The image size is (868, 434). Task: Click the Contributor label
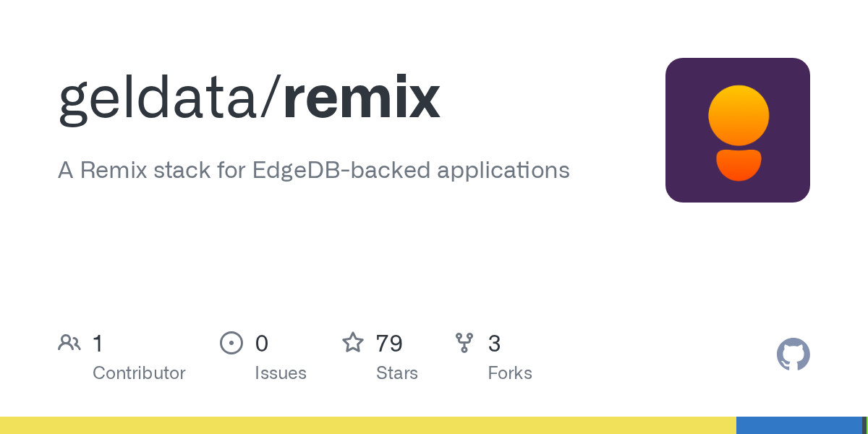[139, 373]
